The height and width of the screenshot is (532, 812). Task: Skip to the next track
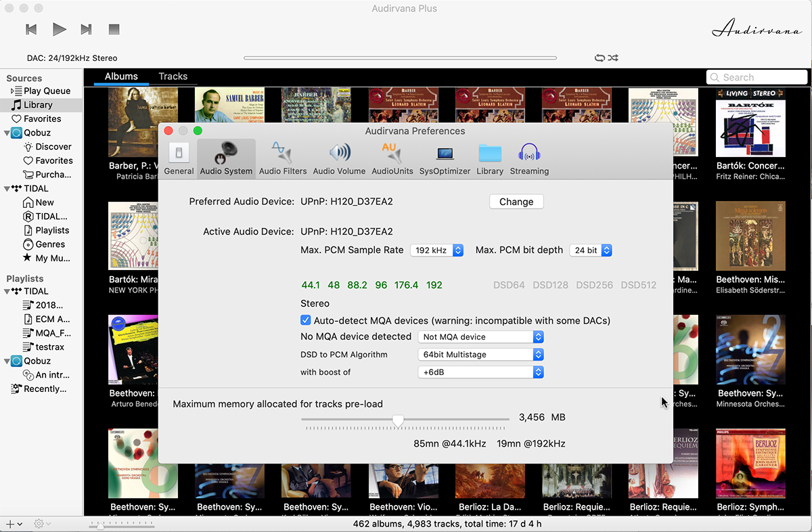[x=86, y=29]
